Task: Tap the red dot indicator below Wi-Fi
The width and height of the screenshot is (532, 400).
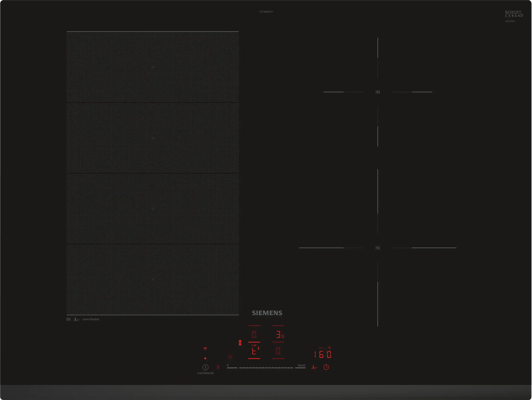Action: pos(205,358)
